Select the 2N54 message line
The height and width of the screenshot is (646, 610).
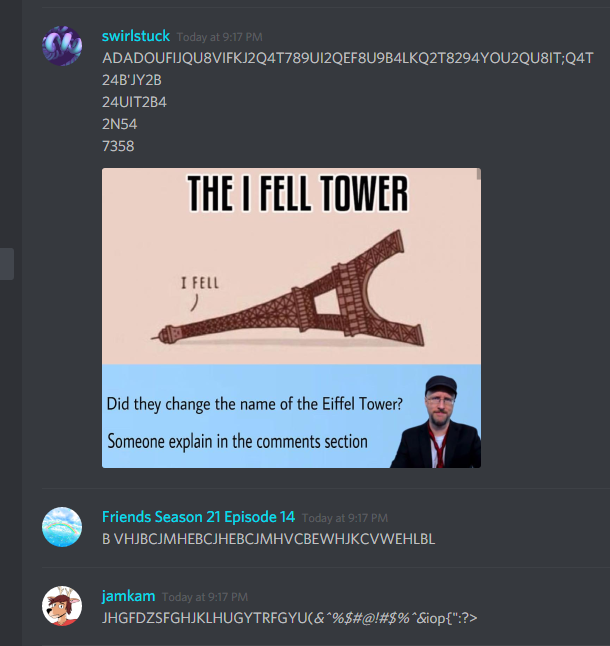119,124
